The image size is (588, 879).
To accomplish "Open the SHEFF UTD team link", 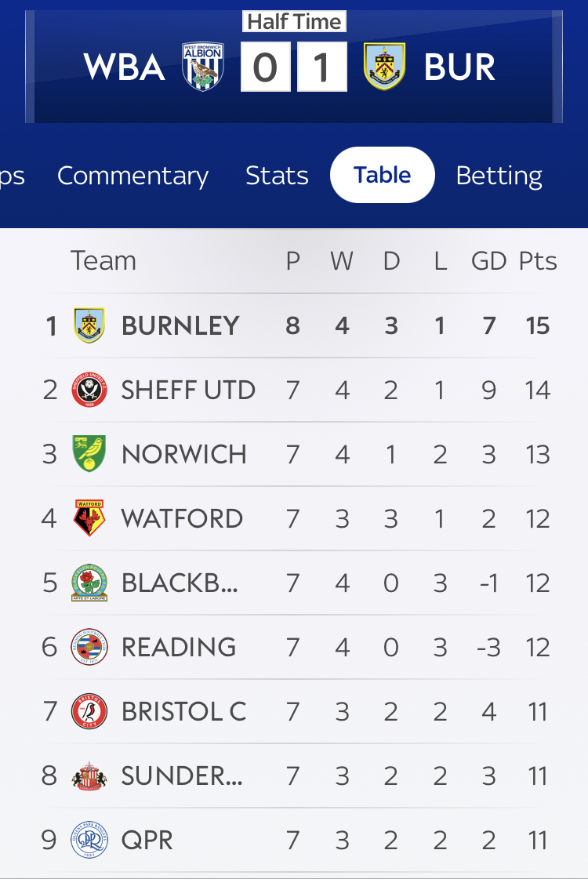I will [x=188, y=390].
